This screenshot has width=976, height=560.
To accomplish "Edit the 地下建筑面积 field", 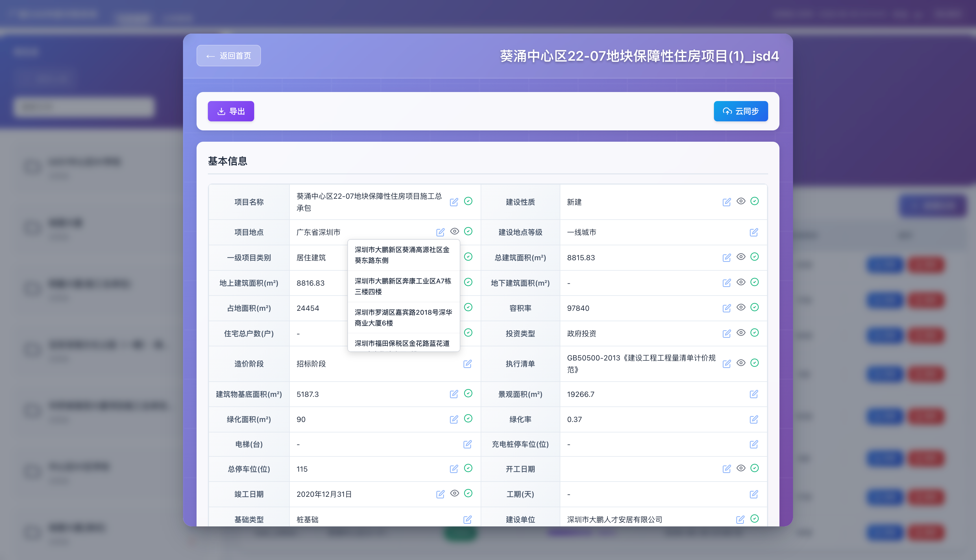I will pyautogui.click(x=727, y=283).
